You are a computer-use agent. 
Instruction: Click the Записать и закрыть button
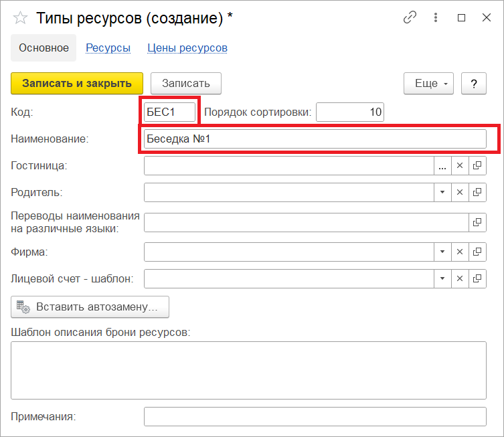coord(77,84)
